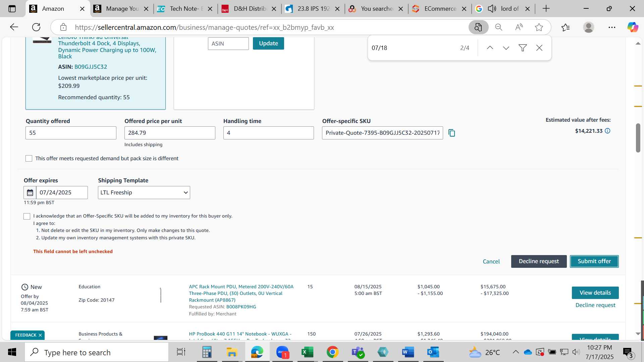Click the Update button next to ASIN
The height and width of the screenshot is (362, 644).
[x=268, y=44]
